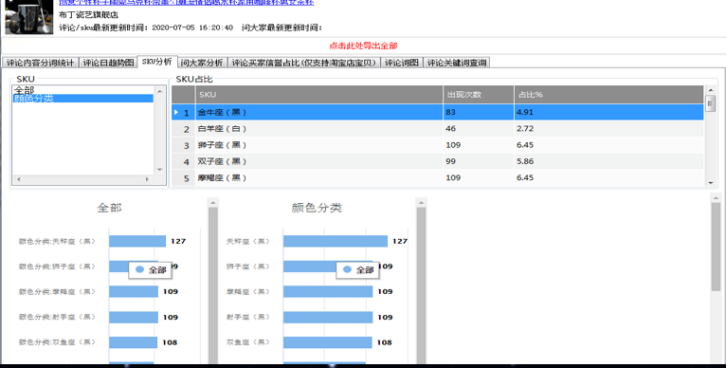
Task: Click the 颜色分类:天秤座（黑）axis label
Action: (57, 241)
